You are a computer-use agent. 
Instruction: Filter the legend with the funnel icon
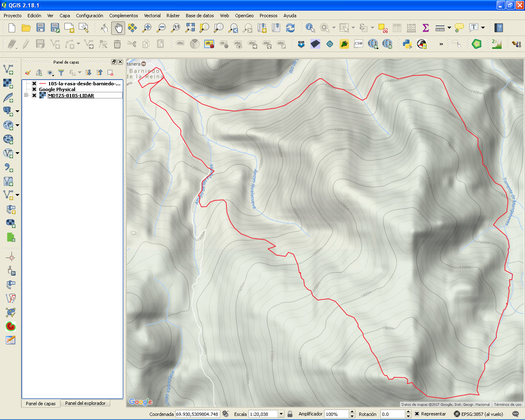(61, 73)
